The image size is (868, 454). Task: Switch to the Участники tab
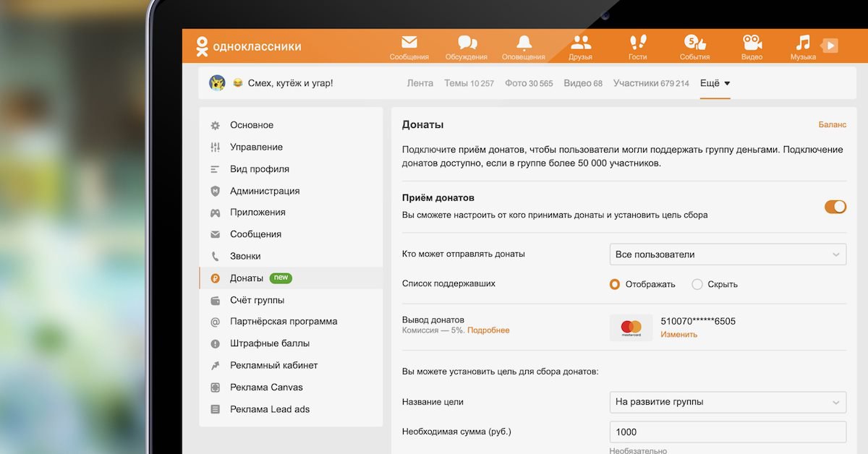(651, 83)
